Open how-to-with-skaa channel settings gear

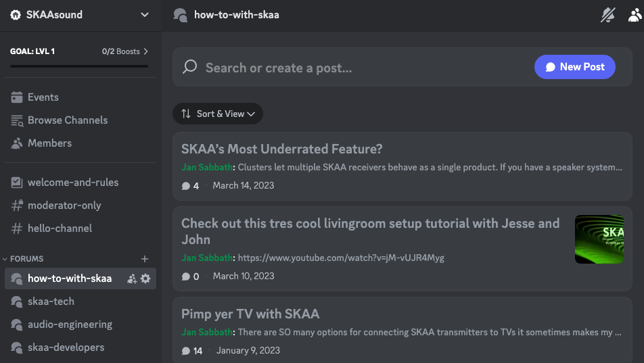145,279
